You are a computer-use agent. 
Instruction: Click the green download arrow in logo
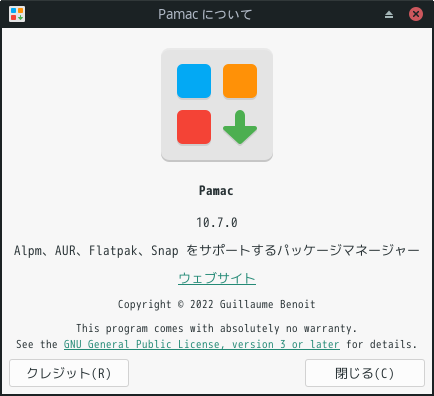point(240,127)
